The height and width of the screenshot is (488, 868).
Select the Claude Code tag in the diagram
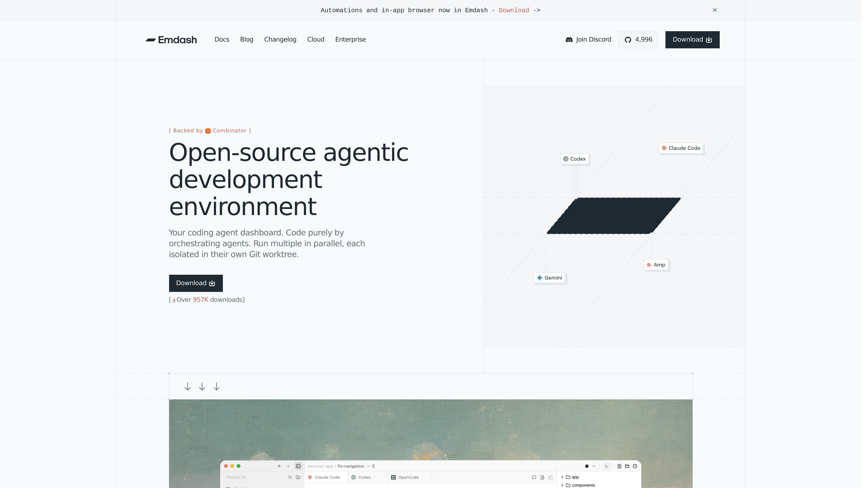point(681,148)
